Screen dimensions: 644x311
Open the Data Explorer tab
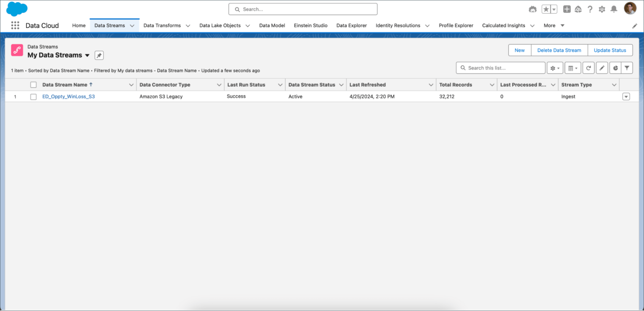351,26
